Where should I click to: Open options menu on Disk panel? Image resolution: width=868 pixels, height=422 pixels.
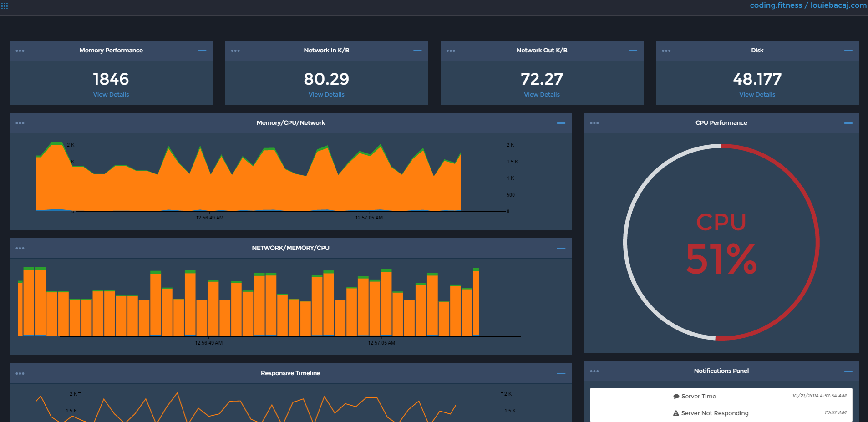pos(666,51)
